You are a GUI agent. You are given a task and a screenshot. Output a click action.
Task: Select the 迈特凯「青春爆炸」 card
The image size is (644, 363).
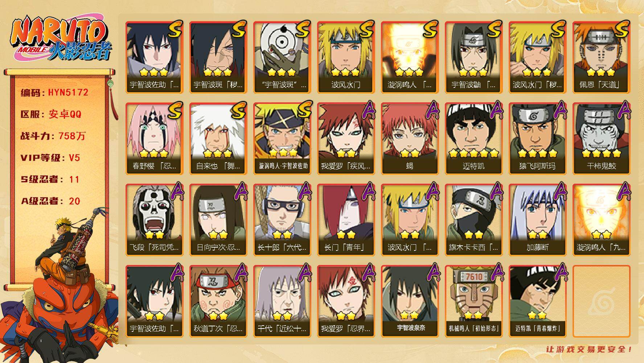pos(537,301)
